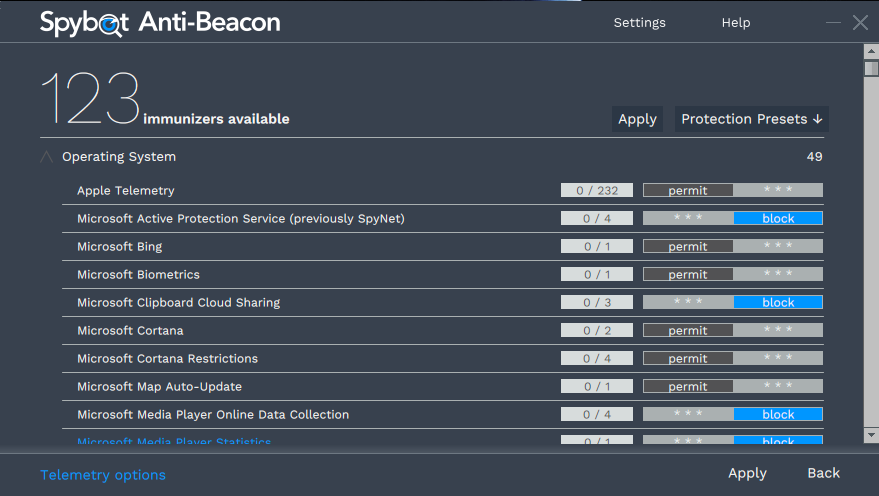This screenshot has height=496, width=879.
Task: Open the Help menu
Action: 735,22
